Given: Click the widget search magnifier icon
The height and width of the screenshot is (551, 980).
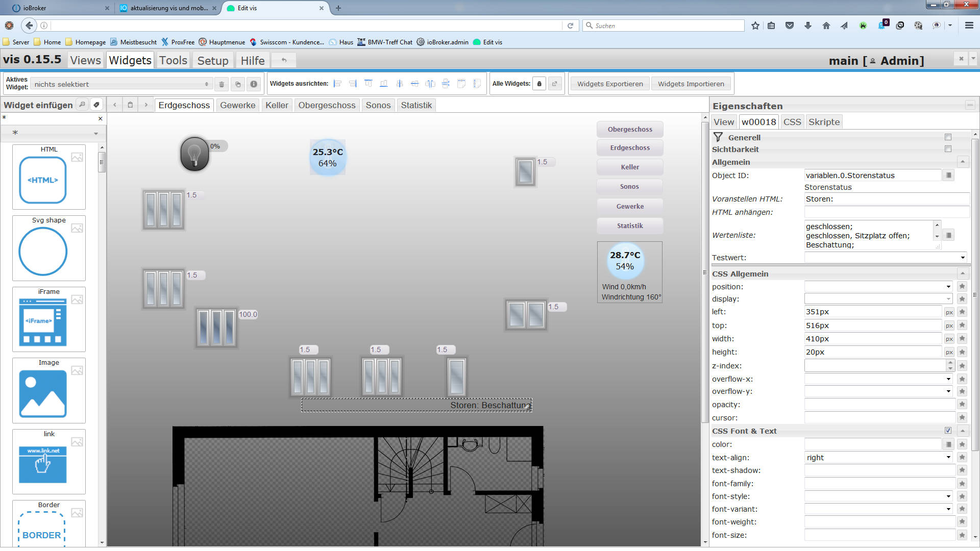Looking at the screenshot, I should click(x=82, y=105).
